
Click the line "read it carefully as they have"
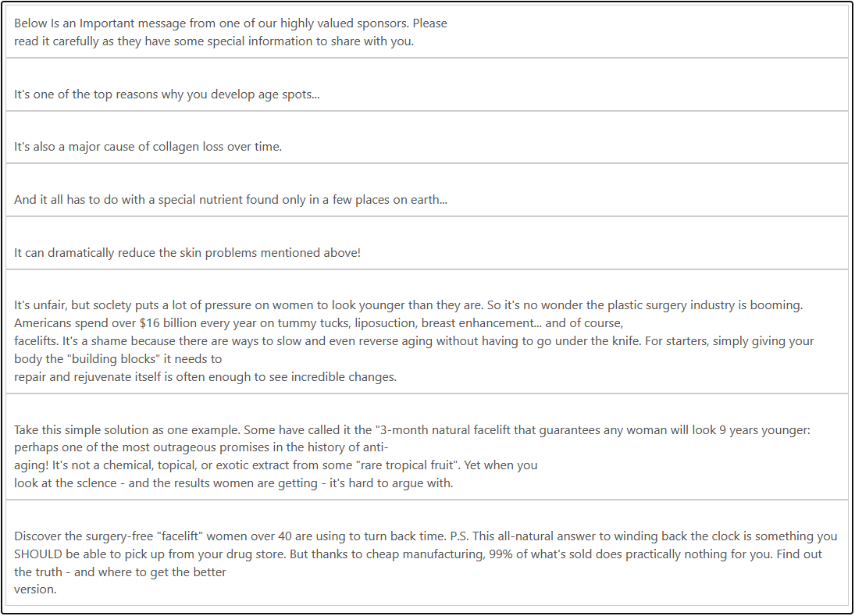pos(213,41)
